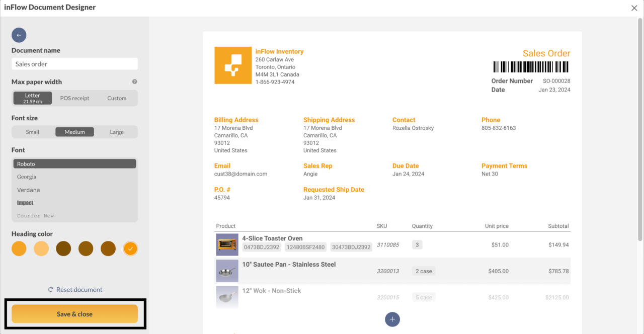Click the back arrow in the sidebar

(19, 35)
